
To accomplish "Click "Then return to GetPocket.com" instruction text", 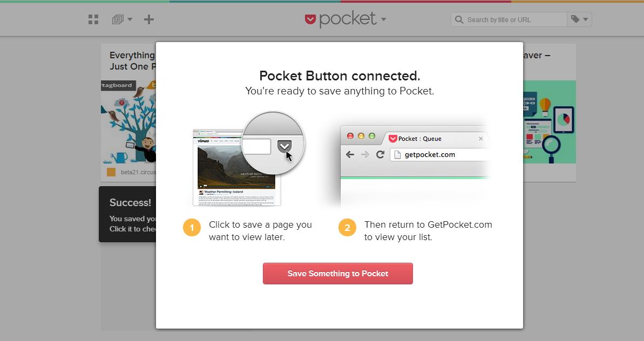I will point(428,225).
